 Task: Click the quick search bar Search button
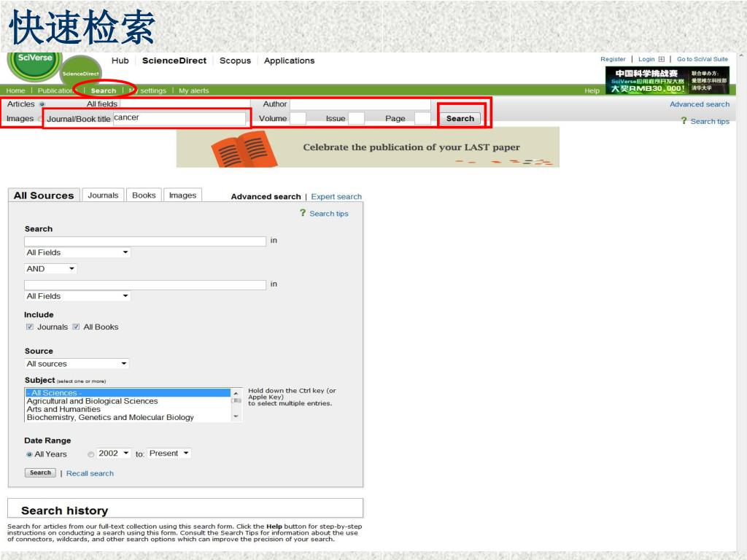(x=460, y=119)
